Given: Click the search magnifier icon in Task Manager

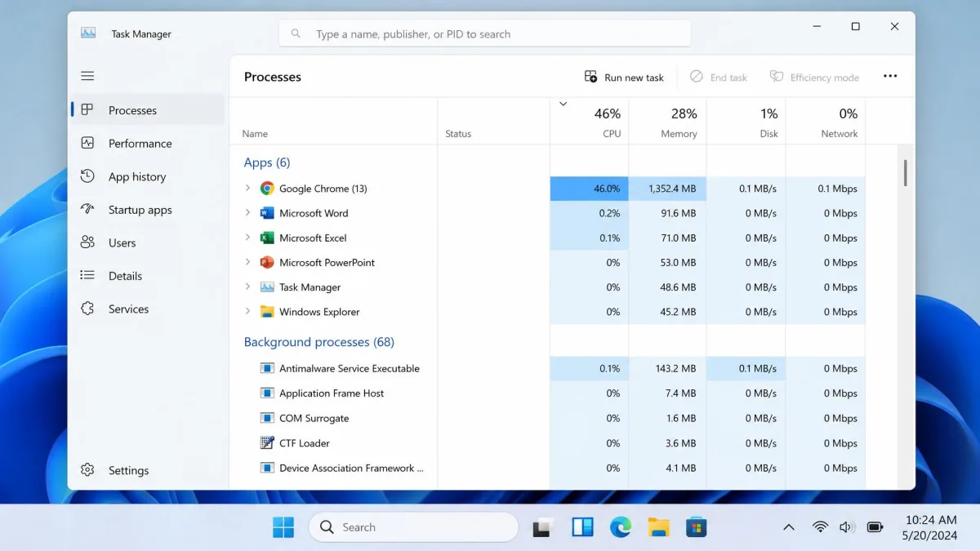Looking at the screenshot, I should point(296,34).
